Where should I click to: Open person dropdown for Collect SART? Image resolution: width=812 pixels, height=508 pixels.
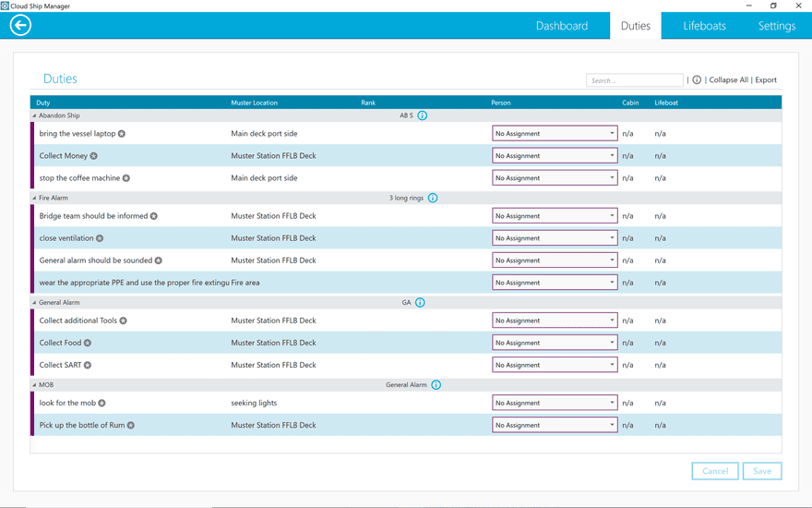[x=555, y=365]
